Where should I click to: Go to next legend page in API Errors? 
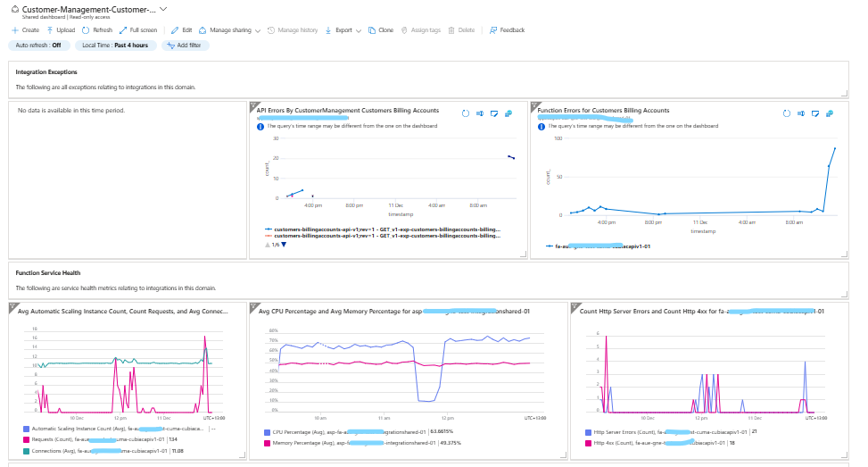click(x=285, y=245)
